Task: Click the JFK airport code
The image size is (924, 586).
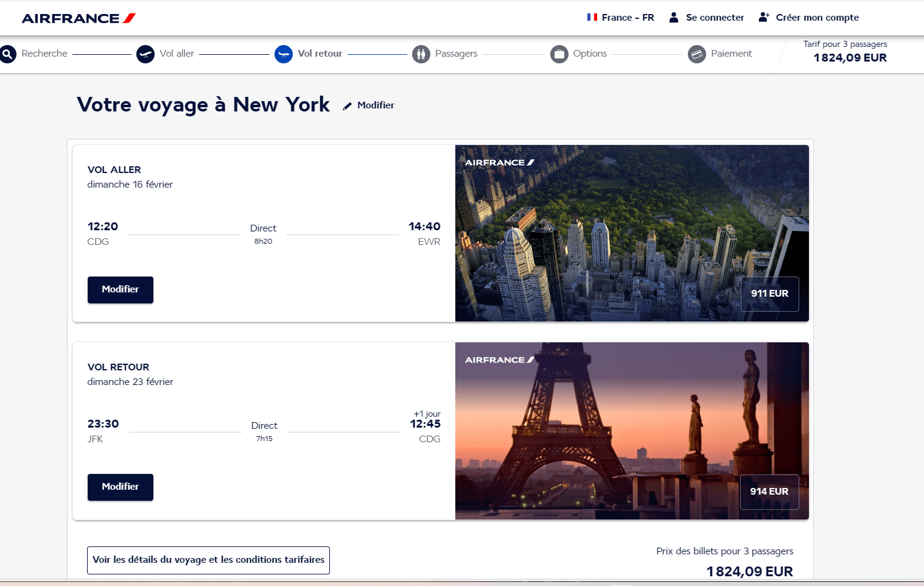Action: coord(96,439)
